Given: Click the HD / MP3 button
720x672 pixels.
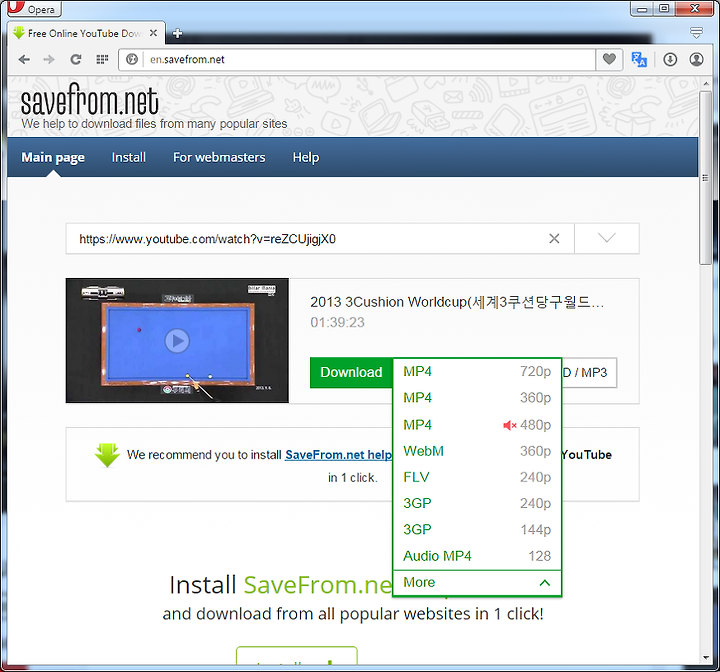Looking at the screenshot, I should pyautogui.click(x=589, y=373).
